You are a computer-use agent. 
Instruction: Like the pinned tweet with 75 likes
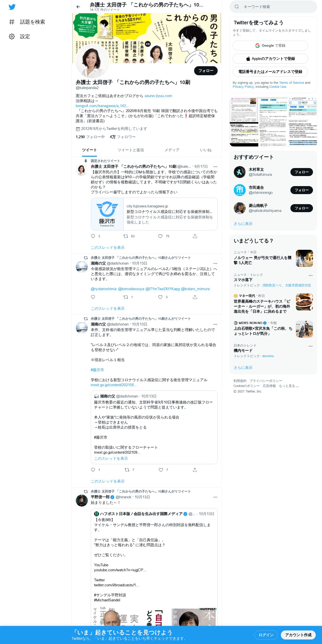click(160, 236)
